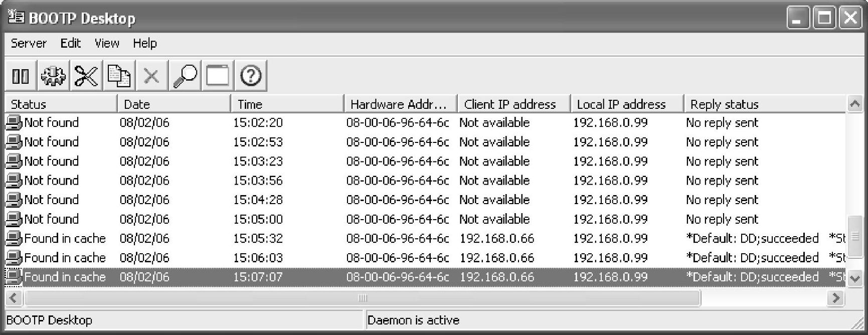Click the BOOTP Desktop title bar icon

pyautogui.click(x=17, y=18)
